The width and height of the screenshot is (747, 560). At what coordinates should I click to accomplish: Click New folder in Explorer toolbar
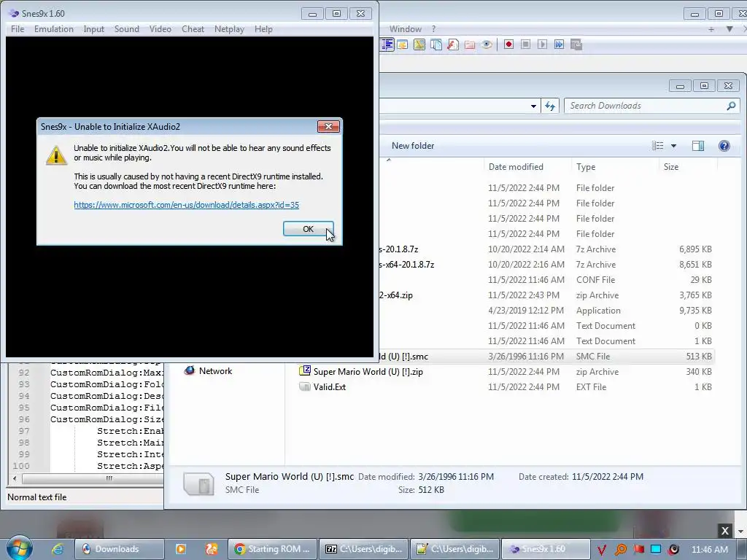click(x=413, y=146)
